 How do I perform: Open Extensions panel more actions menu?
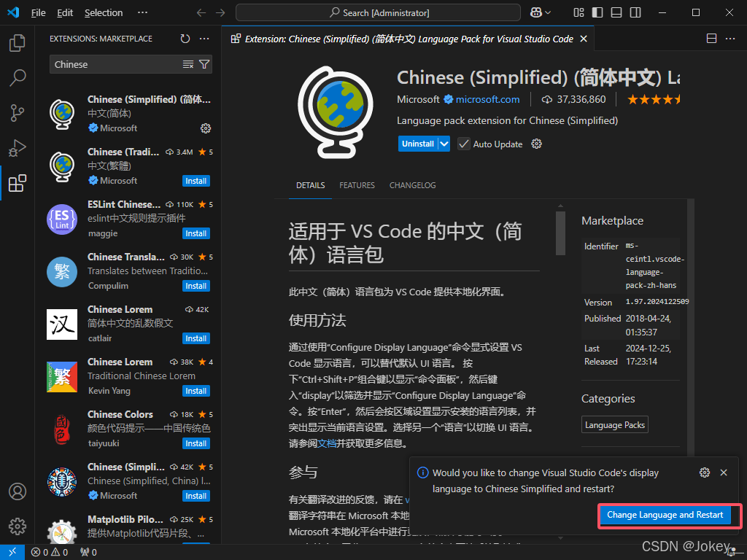point(204,39)
